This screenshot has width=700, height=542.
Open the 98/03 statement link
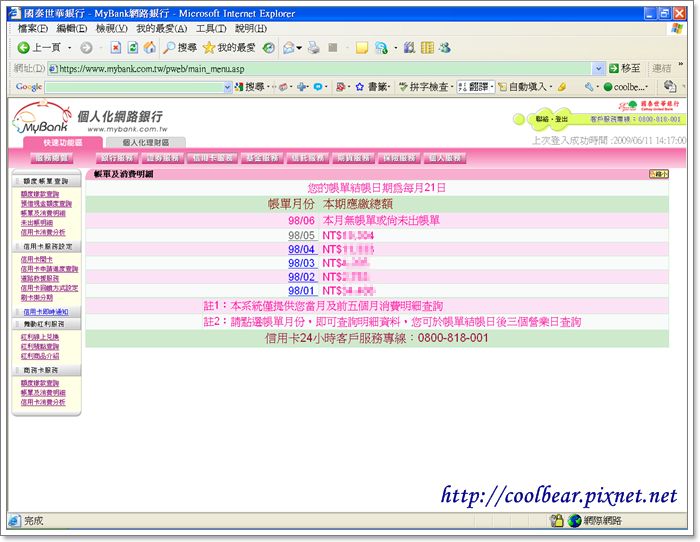click(301, 263)
